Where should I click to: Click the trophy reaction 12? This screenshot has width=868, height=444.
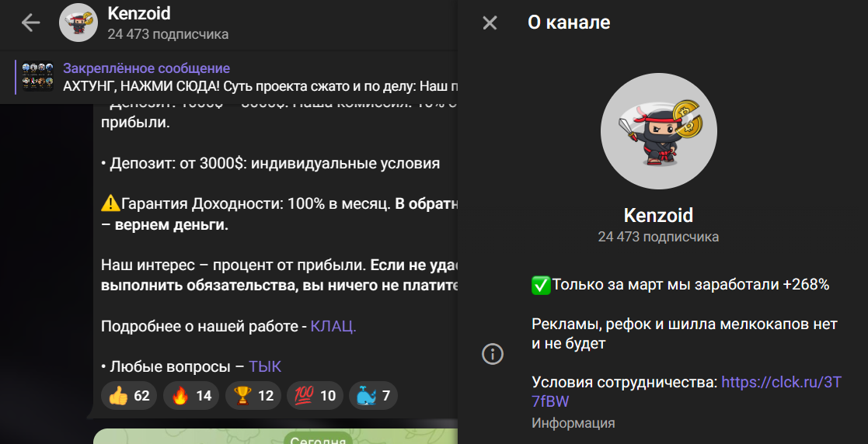pos(253,396)
